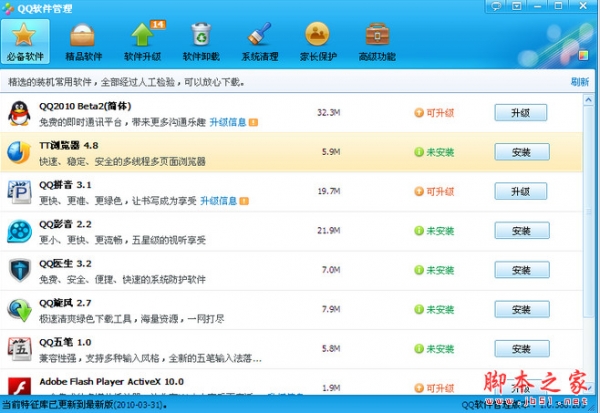Viewport: 600px width, 413px height.
Task: Click the QQ五笔 icon
Action: (x=20, y=349)
